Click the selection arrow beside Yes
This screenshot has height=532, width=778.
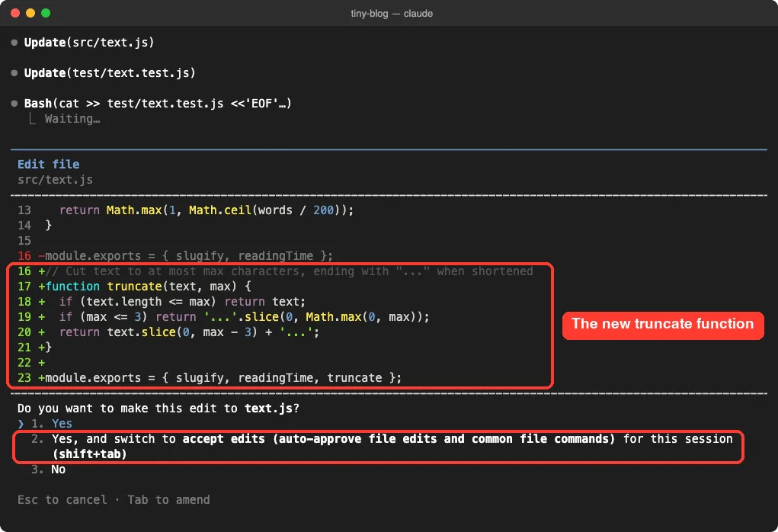[21, 424]
